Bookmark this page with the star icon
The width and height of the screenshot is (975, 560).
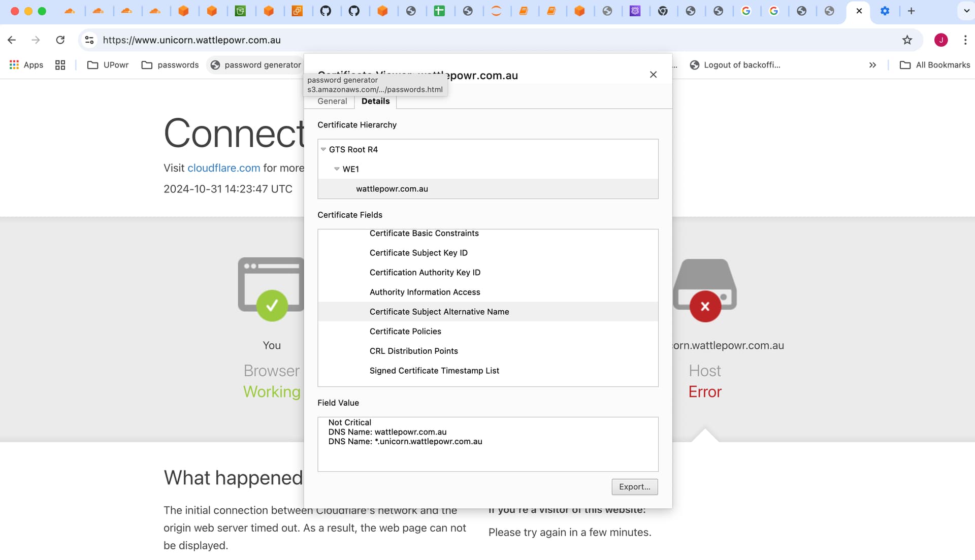(907, 40)
